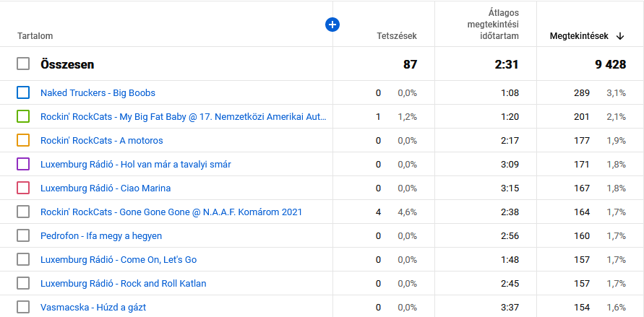Open Vasmacska - Húzd a gázt link

93,307
